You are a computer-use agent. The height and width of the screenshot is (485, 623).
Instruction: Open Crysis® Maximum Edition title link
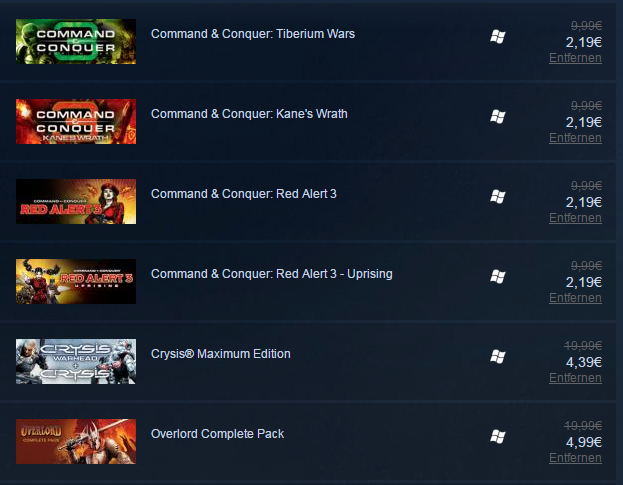point(221,354)
